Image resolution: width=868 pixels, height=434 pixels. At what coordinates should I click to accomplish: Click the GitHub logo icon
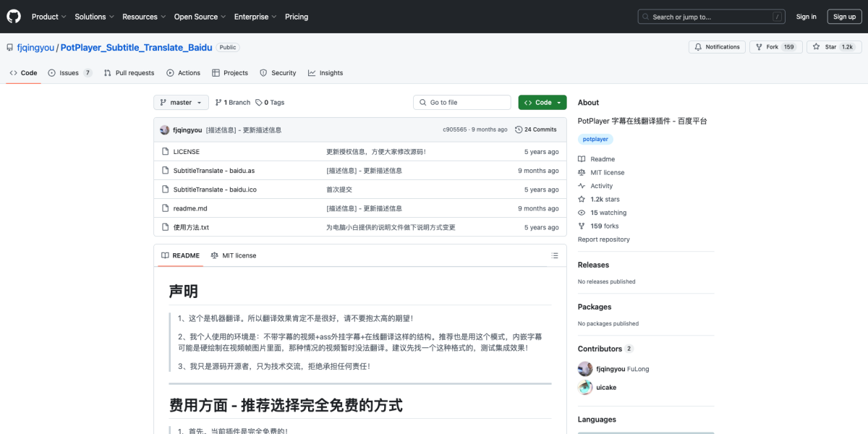click(14, 17)
